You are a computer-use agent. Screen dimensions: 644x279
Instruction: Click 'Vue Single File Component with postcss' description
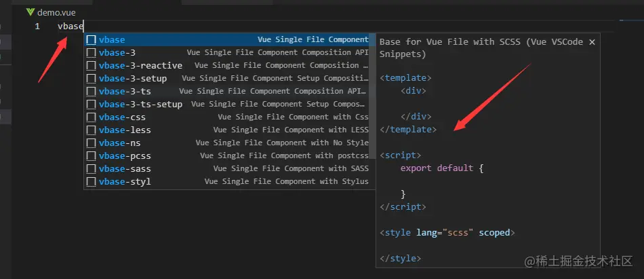(x=284, y=156)
